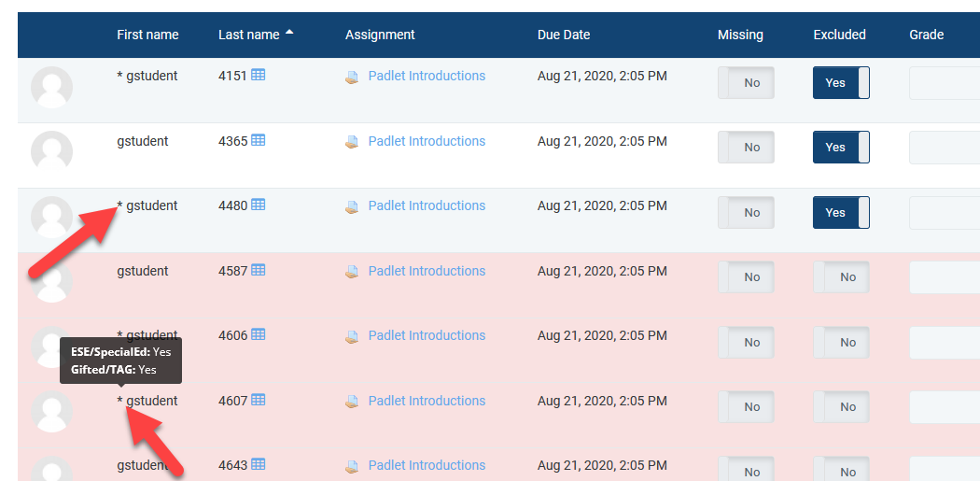Open the grid icon beside last name 4151
Viewport: 980px width, 481px height.
click(x=259, y=76)
